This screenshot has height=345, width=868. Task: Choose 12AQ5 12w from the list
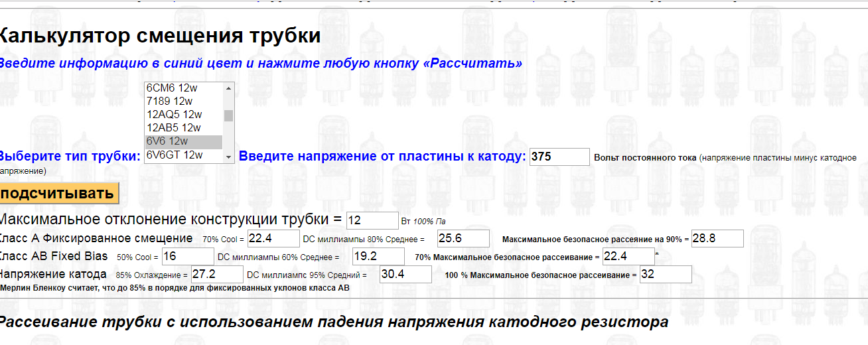pos(184,114)
